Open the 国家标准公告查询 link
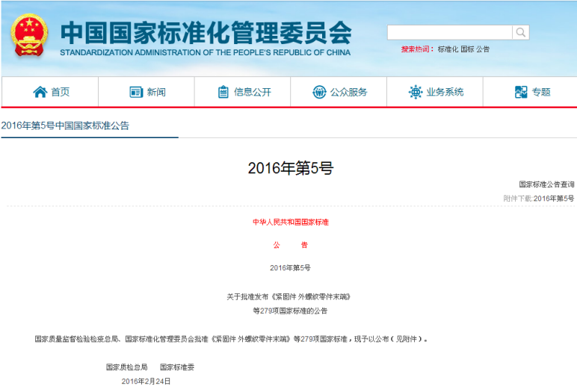Viewport: 577px width, 392px height. point(546,184)
